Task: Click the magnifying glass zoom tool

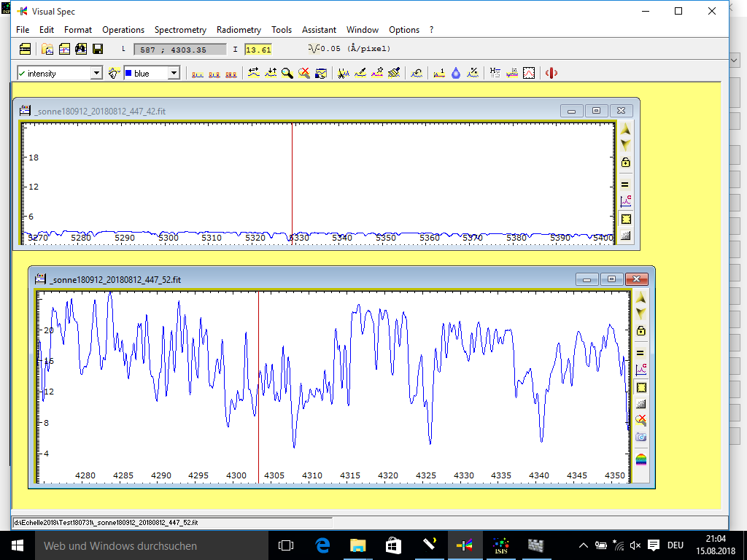Action: point(287,73)
